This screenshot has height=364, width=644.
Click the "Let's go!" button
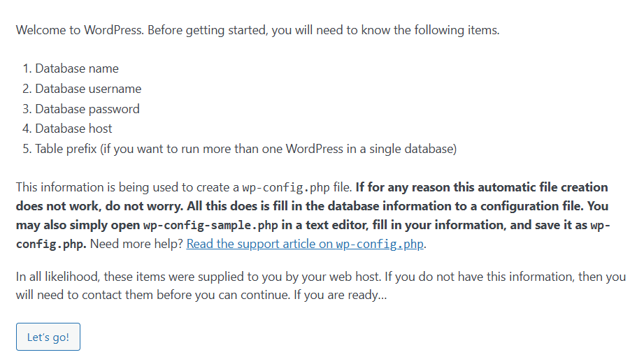48,337
